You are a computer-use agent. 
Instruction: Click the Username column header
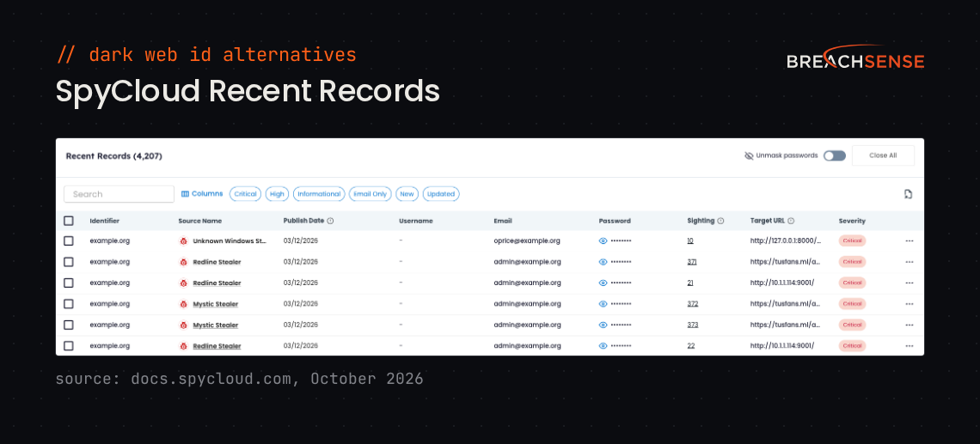[415, 221]
